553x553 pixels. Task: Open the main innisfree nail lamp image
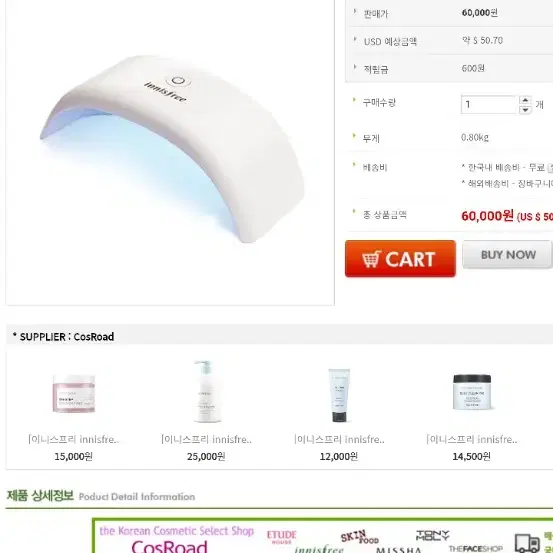[x=170, y=148]
